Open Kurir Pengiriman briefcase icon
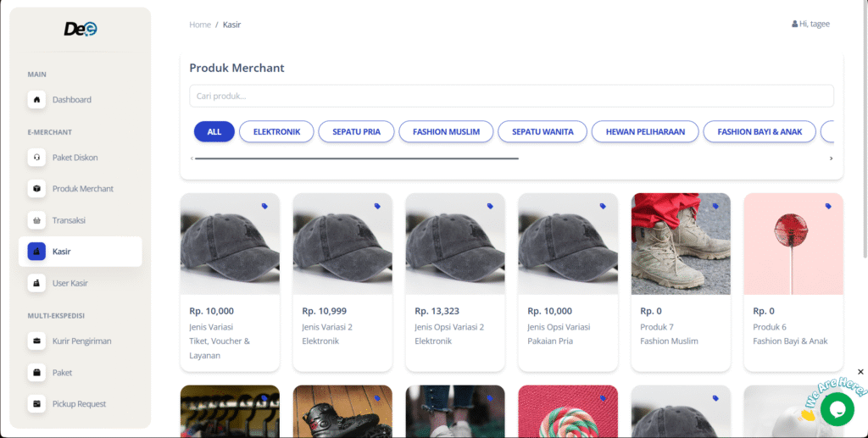Viewport: 868px width, 438px height. click(x=36, y=341)
